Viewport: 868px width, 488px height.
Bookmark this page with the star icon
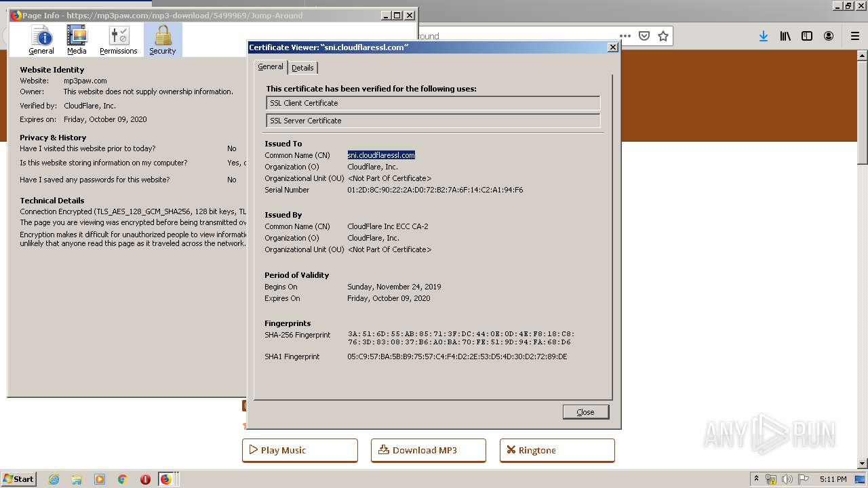point(663,36)
